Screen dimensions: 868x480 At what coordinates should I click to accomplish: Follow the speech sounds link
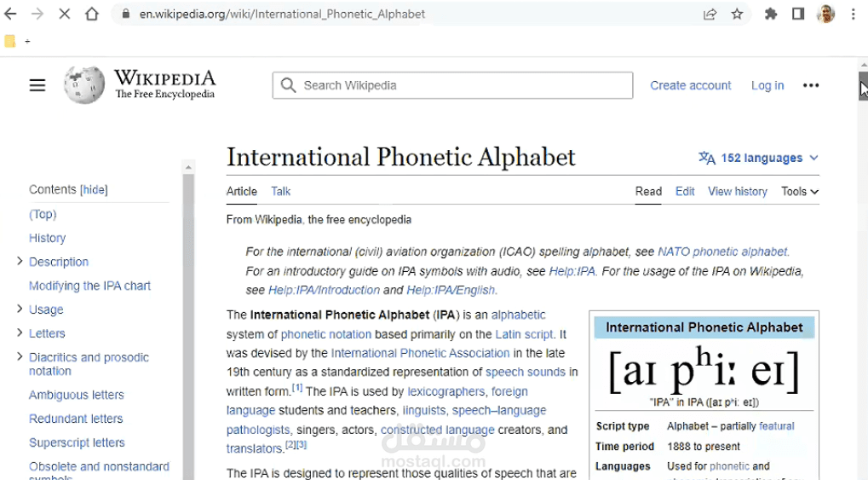tap(526, 372)
